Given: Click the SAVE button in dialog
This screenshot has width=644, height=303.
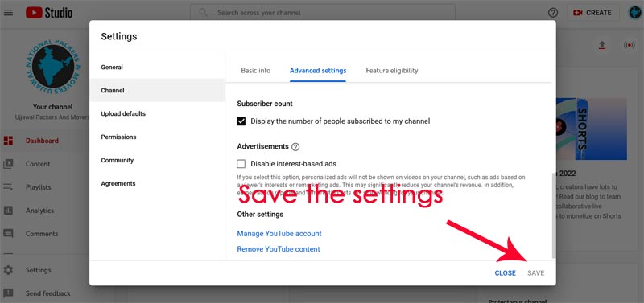Looking at the screenshot, I should [536, 273].
